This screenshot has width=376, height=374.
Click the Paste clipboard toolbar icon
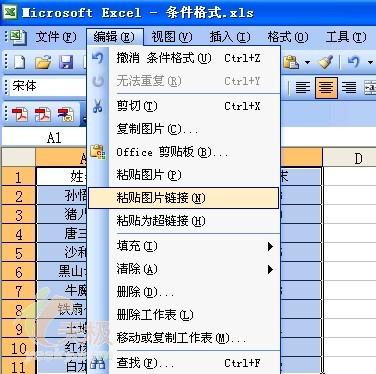click(x=291, y=62)
